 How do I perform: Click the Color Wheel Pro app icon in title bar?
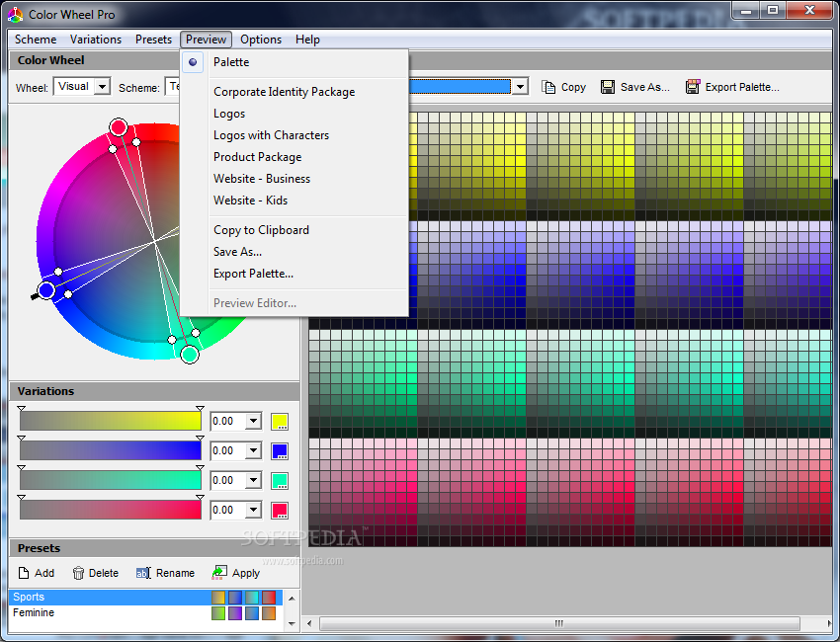coord(15,15)
